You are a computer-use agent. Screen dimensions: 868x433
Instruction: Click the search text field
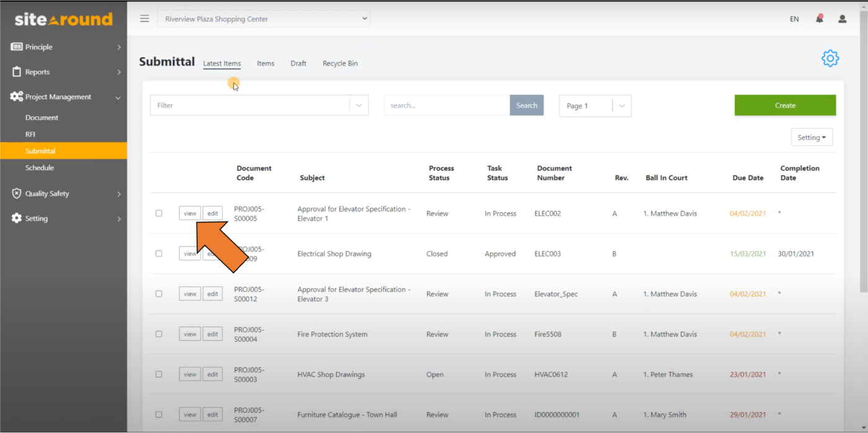[x=447, y=105]
